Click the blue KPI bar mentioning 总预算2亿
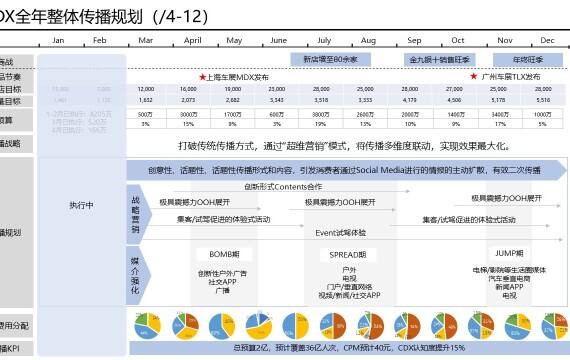The height and width of the screenshot is (360, 570). (349, 348)
